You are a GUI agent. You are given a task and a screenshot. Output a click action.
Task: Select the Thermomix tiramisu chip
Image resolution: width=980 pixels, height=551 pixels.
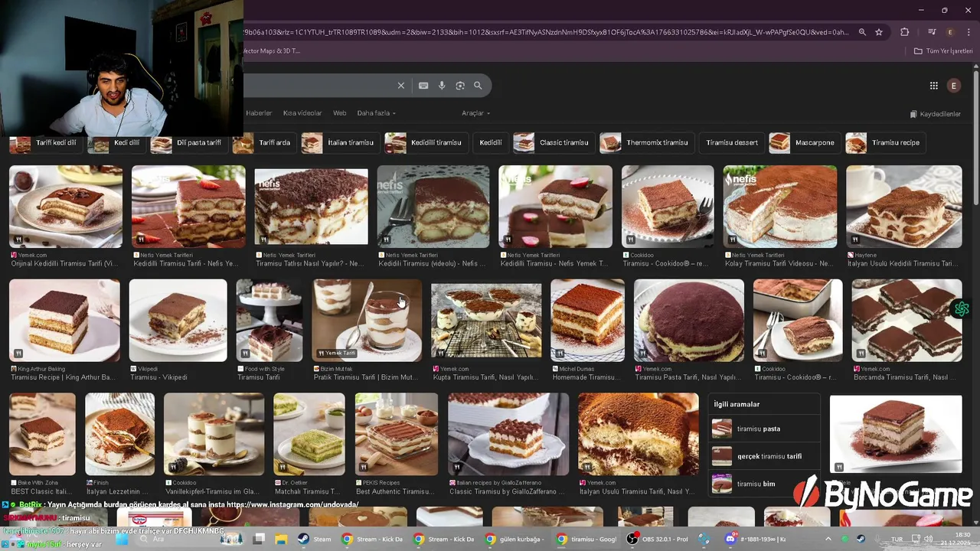[x=646, y=143]
